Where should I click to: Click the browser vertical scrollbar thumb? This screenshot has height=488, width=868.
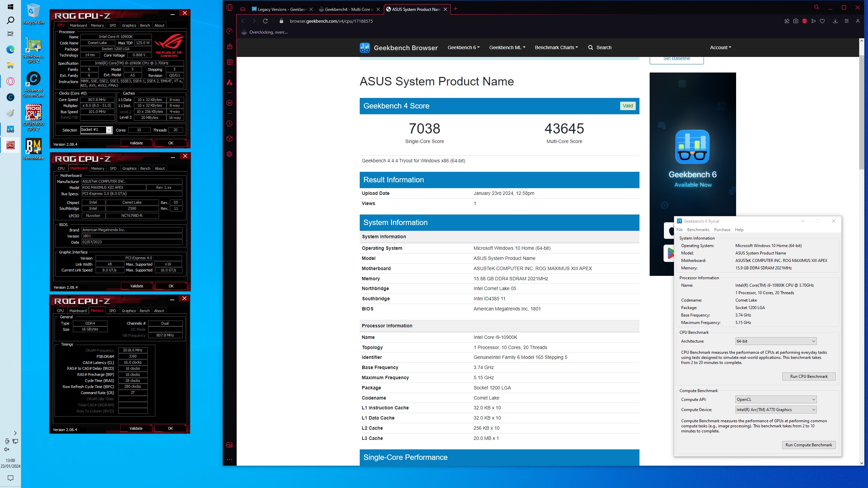tap(862, 112)
